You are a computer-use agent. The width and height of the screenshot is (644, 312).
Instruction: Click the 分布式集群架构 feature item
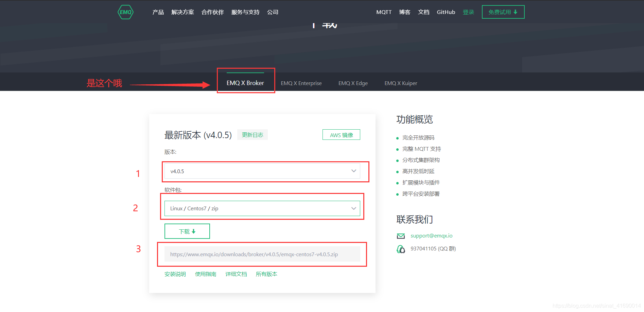coord(421,160)
